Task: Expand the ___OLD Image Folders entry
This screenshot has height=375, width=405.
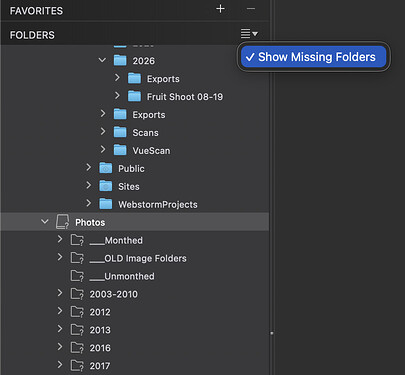Action: pos(60,258)
